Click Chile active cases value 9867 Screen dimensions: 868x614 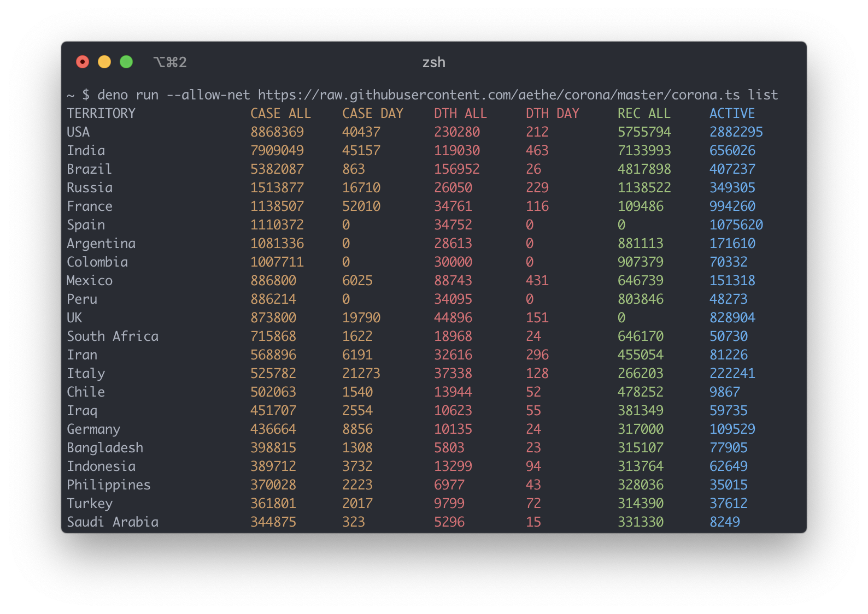pos(725,392)
